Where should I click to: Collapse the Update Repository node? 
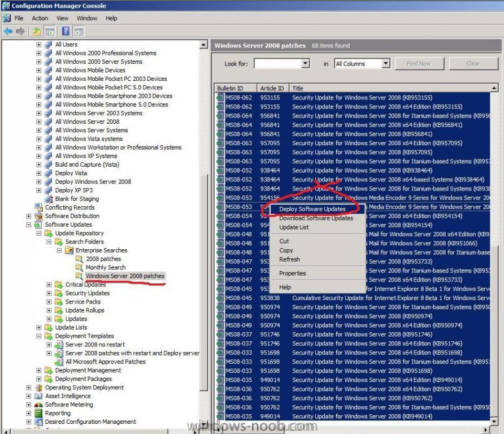(39, 233)
